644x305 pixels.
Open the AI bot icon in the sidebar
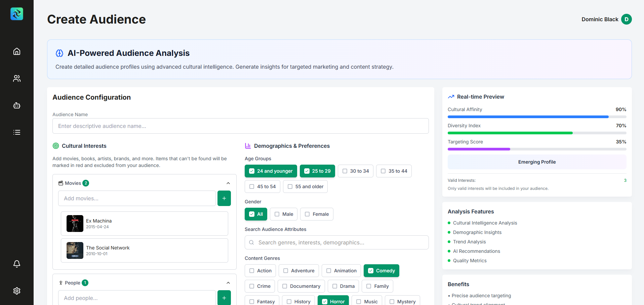(x=17, y=105)
